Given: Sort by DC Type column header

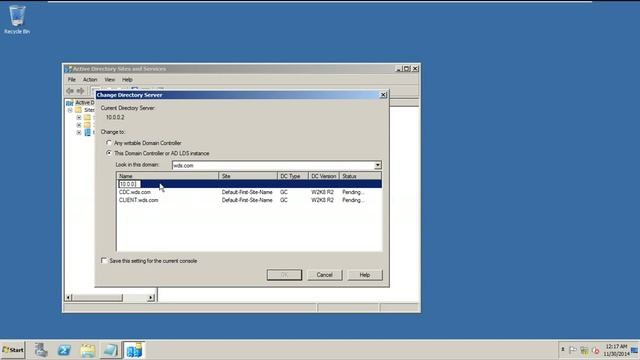Looking at the screenshot, I should click(x=292, y=176).
